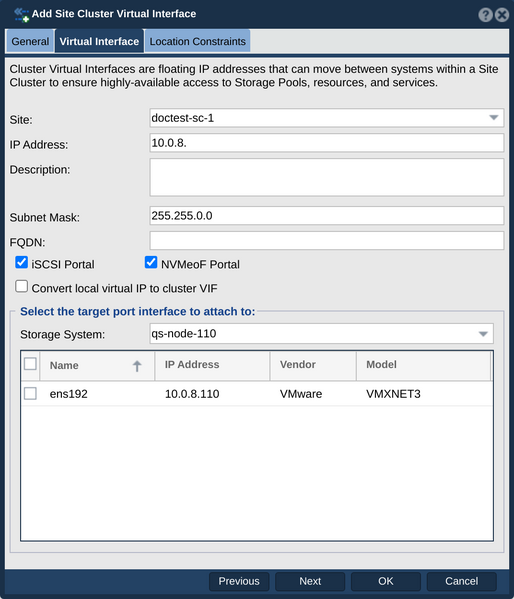Select the ens192 interface name
The height and width of the screenshot is (599, 514).
[x=69, y=394]
